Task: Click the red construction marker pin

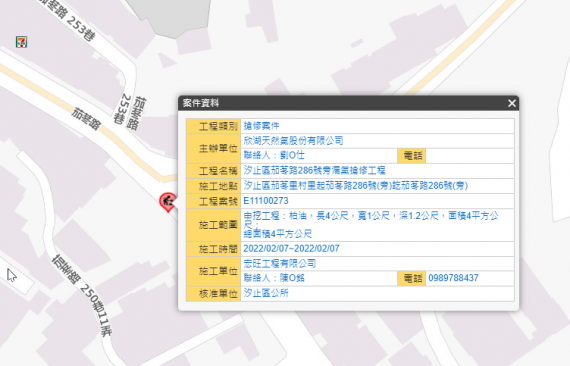Action: coord(168,202)
